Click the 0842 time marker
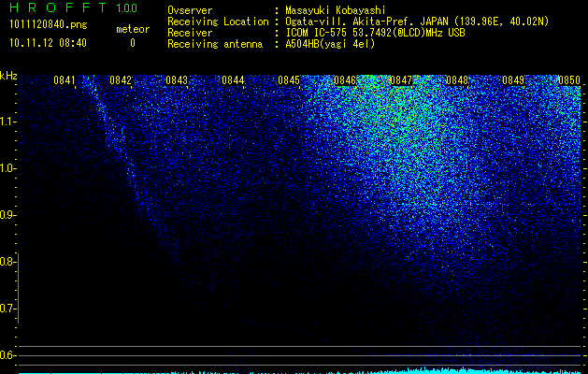This screenshot has height=374, width=588. [x=121, y=80]
